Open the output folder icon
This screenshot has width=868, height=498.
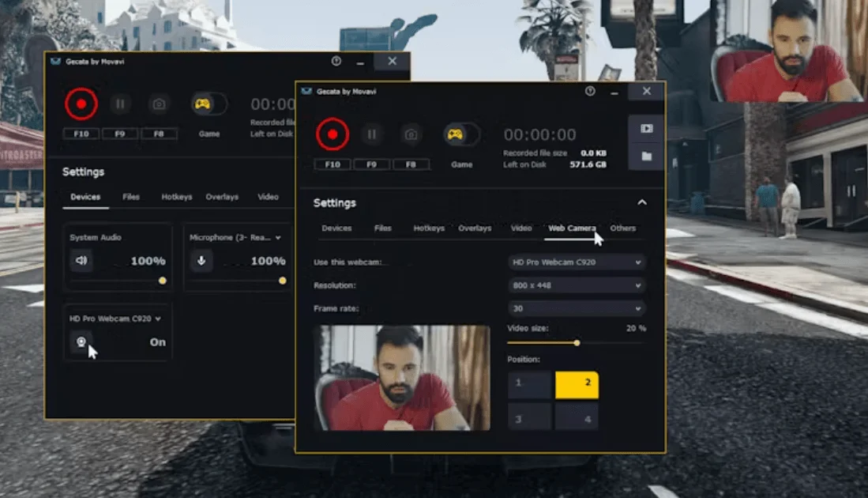click(x=646, y=157)
